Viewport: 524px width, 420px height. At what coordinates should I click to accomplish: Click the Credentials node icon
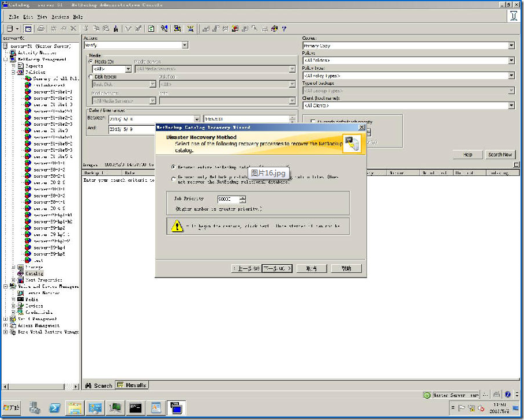tap(21, 313)
